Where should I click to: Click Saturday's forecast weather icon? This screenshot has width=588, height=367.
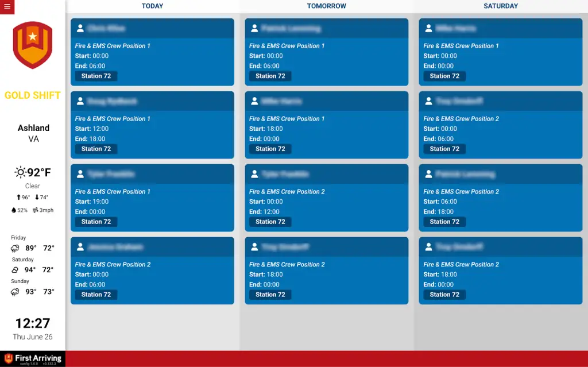coord(15,270)
